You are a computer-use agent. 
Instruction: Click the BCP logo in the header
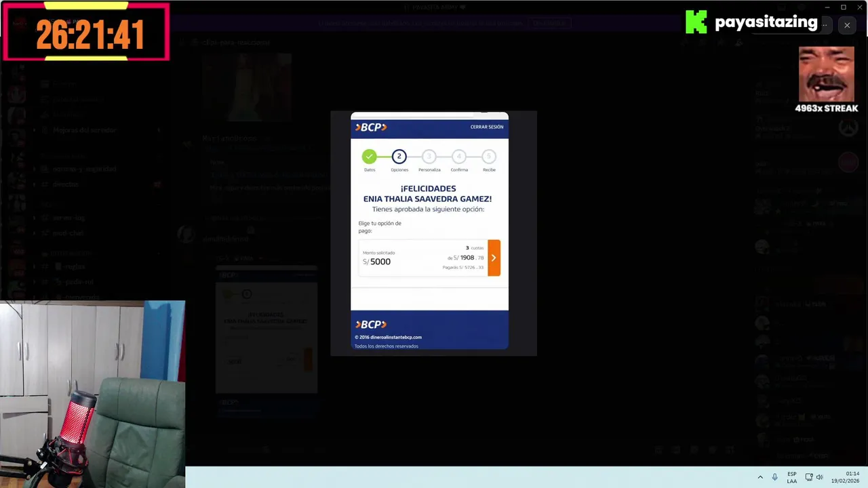click(x=371, y=127)
